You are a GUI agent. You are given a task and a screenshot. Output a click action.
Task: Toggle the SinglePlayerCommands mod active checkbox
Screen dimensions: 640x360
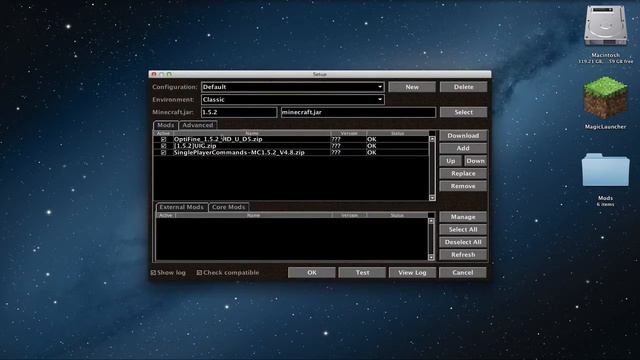tap(163, 152)
